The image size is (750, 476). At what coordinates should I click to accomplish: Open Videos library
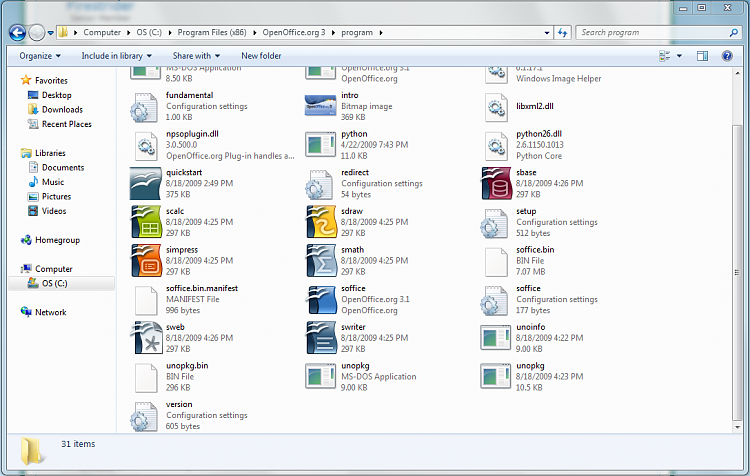tap(54, 211)
